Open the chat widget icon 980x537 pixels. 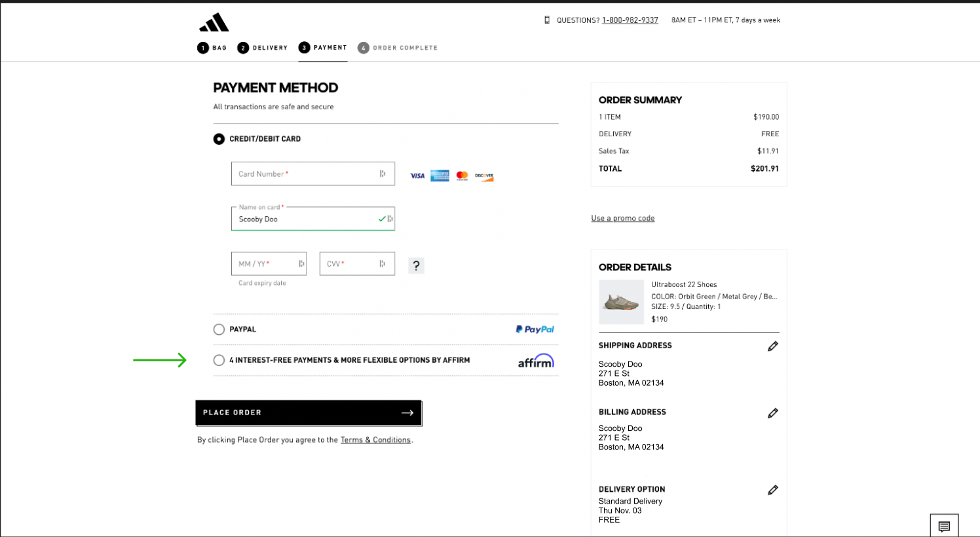(944, 527)
